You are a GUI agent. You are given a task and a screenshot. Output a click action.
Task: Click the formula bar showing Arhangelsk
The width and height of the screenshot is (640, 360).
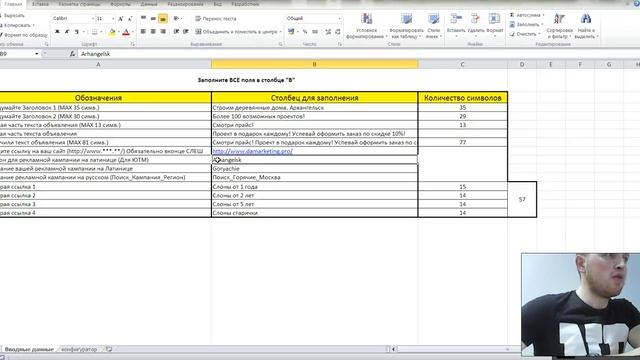pyautogui.click(x=359, y=54)
